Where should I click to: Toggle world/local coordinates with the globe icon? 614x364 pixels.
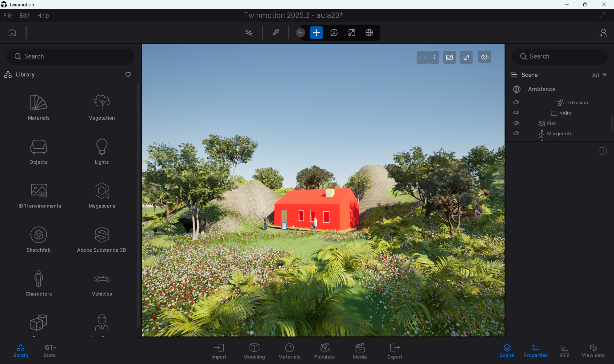click(x=369, y=32)
